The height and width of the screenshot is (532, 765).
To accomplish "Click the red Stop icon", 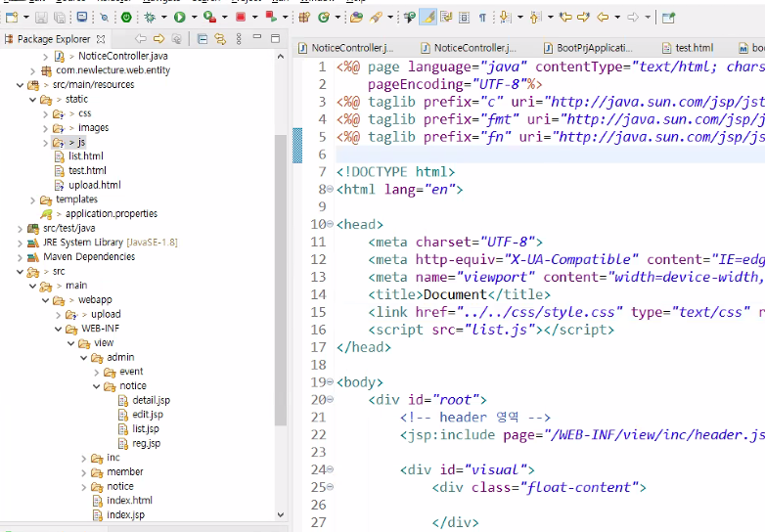I will (241, 18).
